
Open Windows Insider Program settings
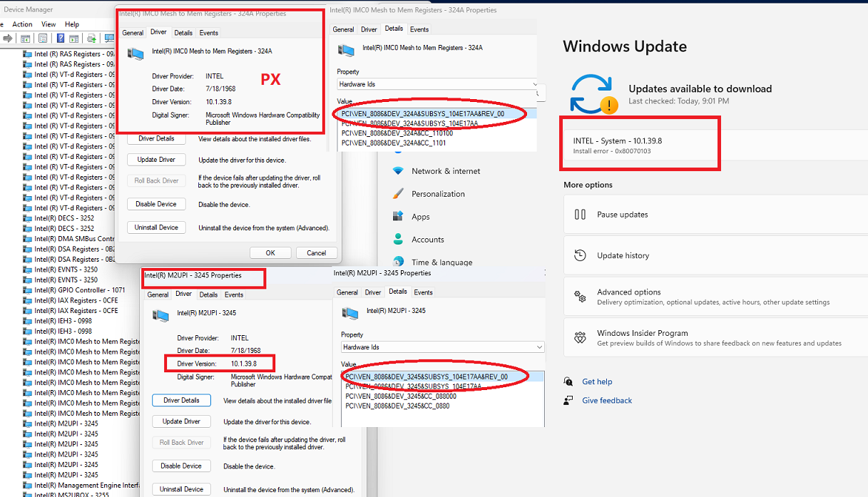[715, 337]
